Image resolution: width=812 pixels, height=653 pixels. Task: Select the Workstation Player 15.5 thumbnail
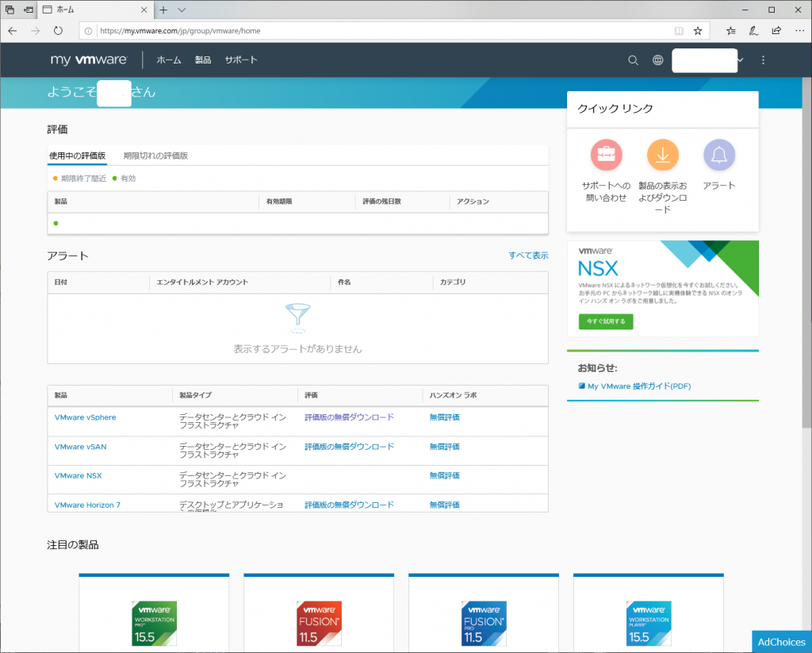pos(649,624)
